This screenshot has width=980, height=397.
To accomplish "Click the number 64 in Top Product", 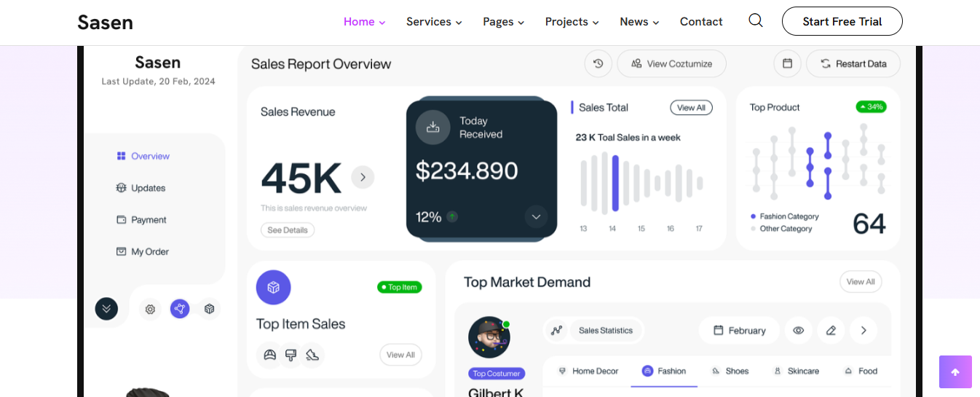I will pyautogui.click(x=869, y=224).
